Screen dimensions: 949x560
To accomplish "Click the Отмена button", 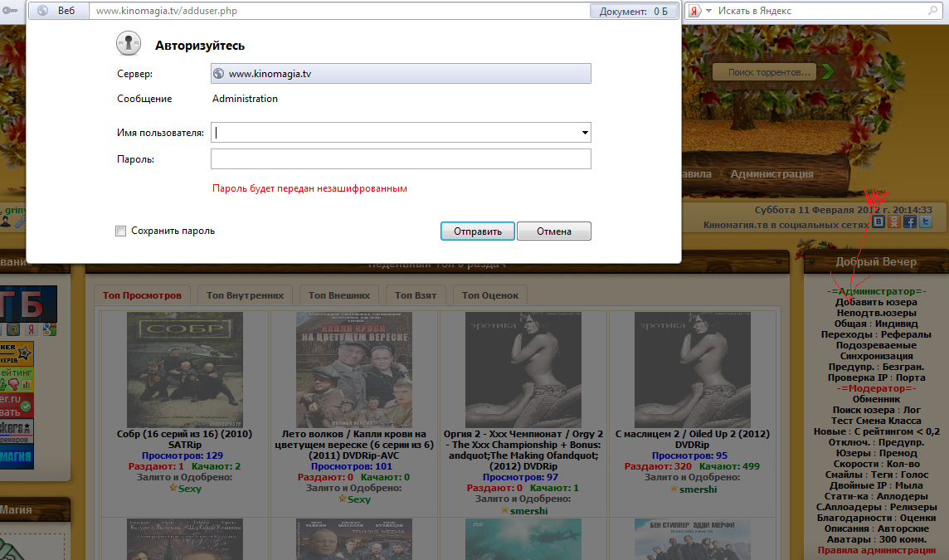I will click(554, 231).
